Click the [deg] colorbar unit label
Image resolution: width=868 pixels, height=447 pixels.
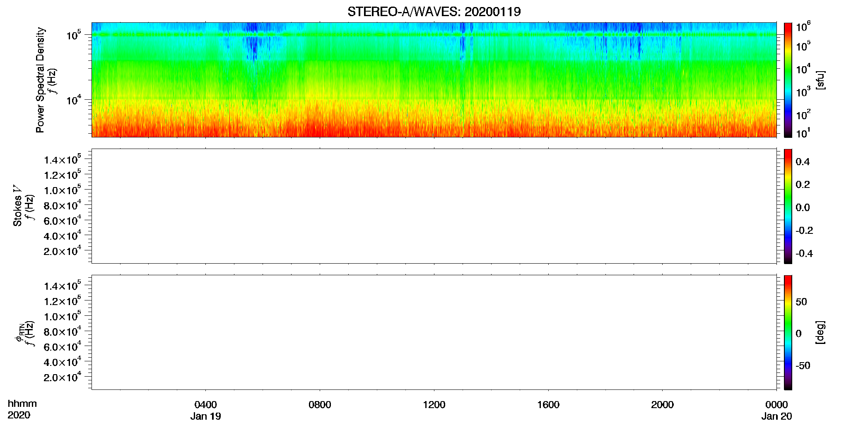[820, 332]
